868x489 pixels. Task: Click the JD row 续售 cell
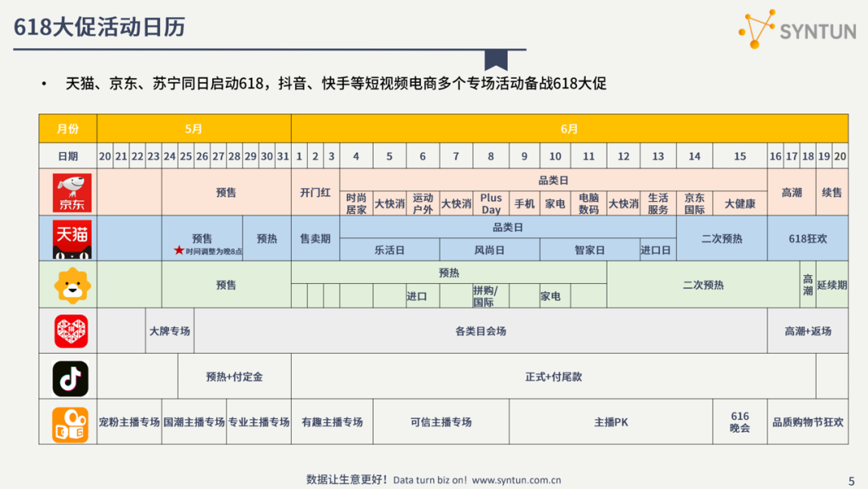point(832,192)
